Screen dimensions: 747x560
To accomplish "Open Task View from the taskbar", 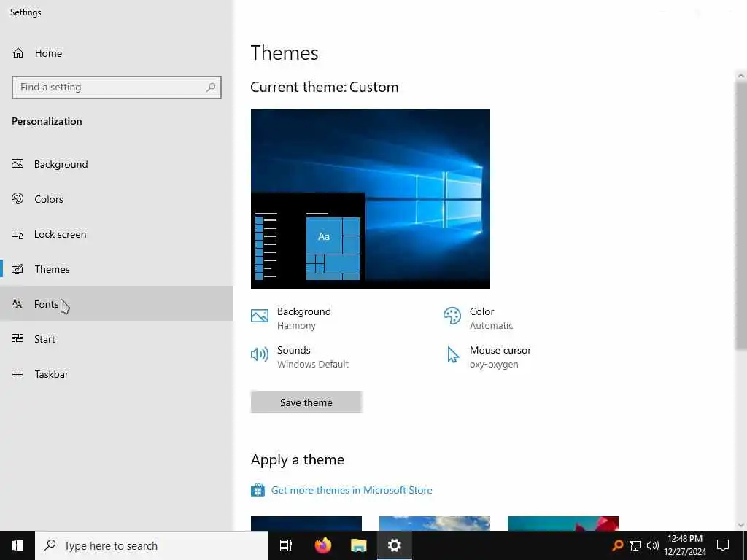I will click(x=286, y=545).
